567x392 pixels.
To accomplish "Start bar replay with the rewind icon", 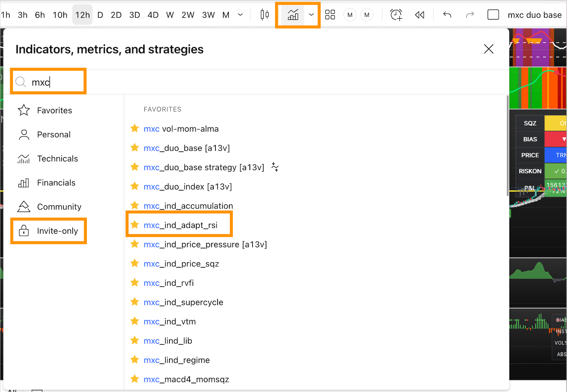I will 419,15.
